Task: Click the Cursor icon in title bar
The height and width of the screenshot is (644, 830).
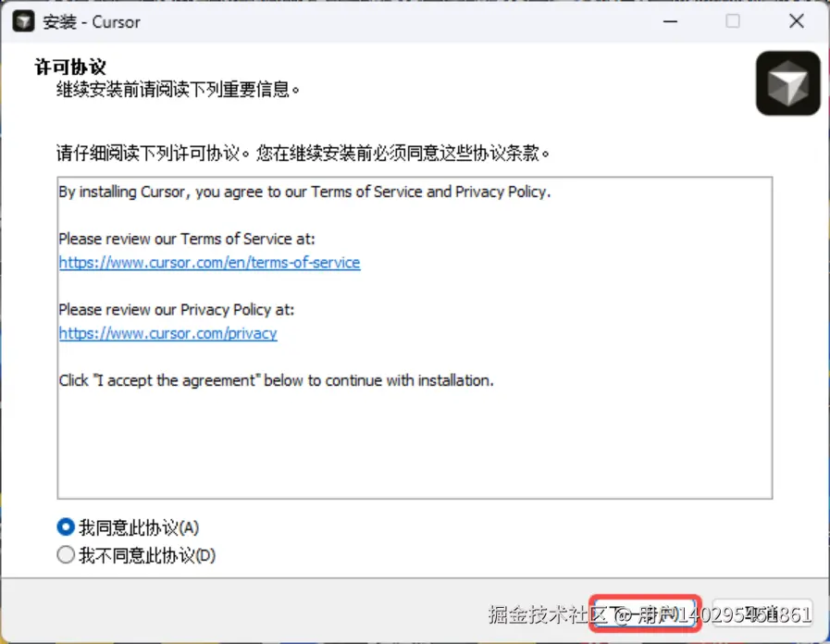Action: tap(23, 21)
